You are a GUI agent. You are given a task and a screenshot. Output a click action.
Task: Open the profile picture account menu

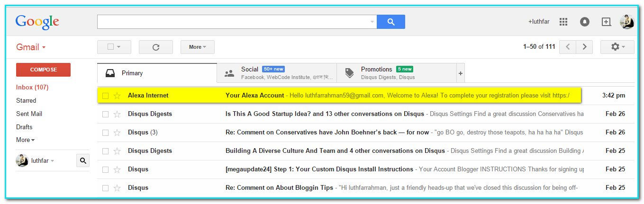click(x=626, y=22)
